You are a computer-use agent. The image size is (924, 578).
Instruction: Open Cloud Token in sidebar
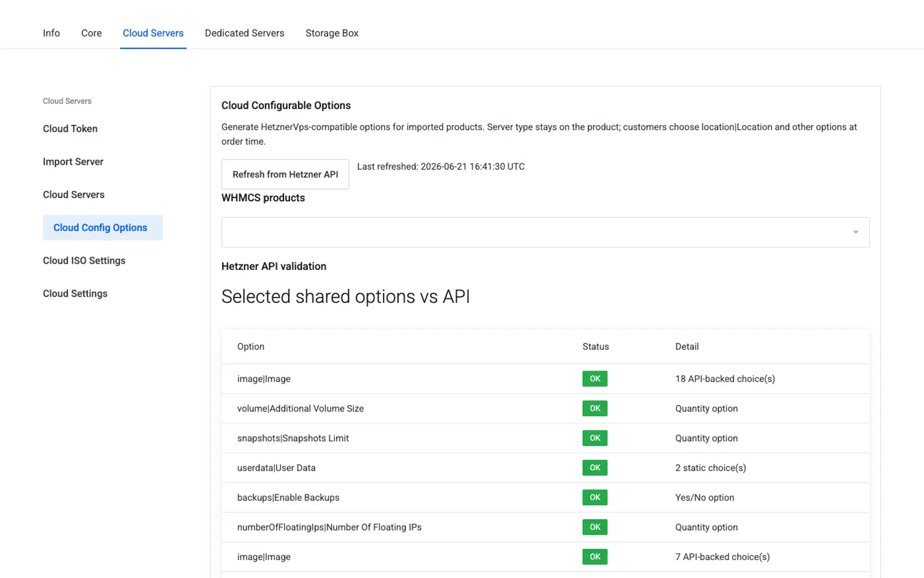pyautogui.click(x=70, y=128)
